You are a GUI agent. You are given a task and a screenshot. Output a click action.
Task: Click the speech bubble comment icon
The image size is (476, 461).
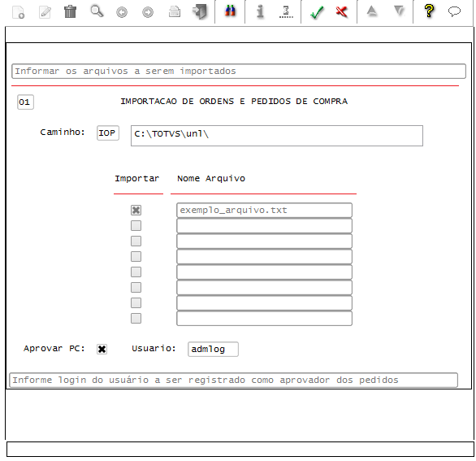pyautogui.click(x=454, y=12)
